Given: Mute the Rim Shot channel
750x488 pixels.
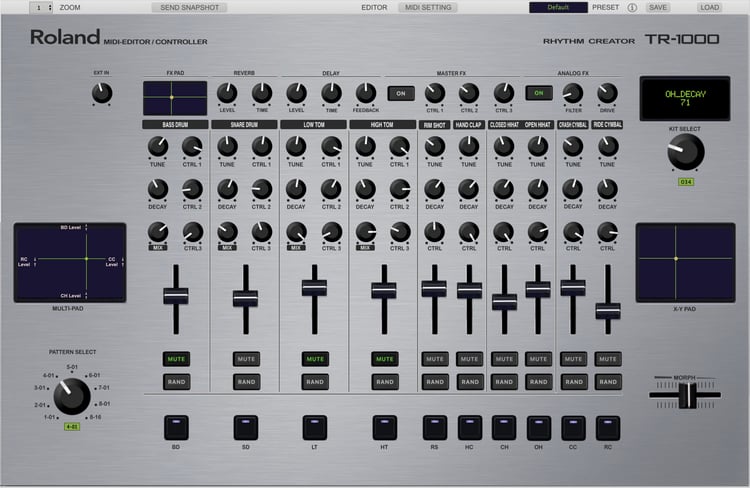Looking at the screenshot, I should pos(435,359).
